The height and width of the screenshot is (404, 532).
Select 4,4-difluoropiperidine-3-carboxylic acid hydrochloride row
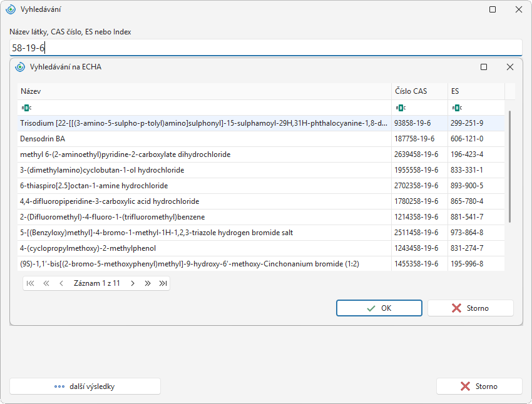[261, 201]
